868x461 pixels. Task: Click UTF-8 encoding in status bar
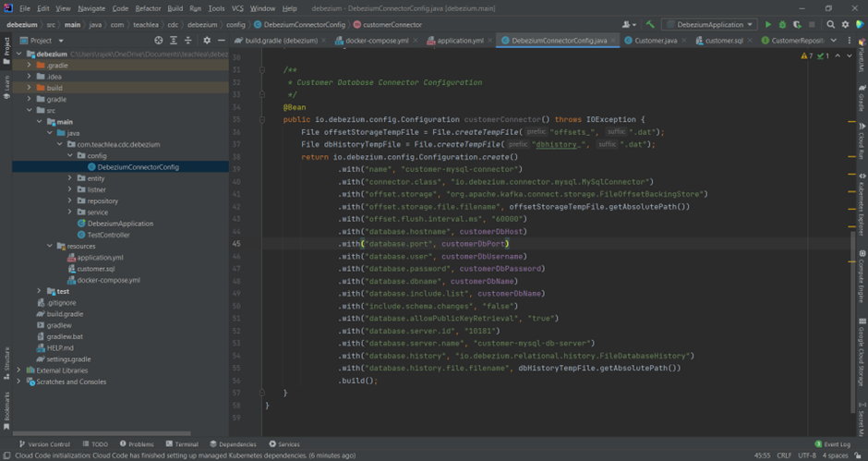coord(806,455)
